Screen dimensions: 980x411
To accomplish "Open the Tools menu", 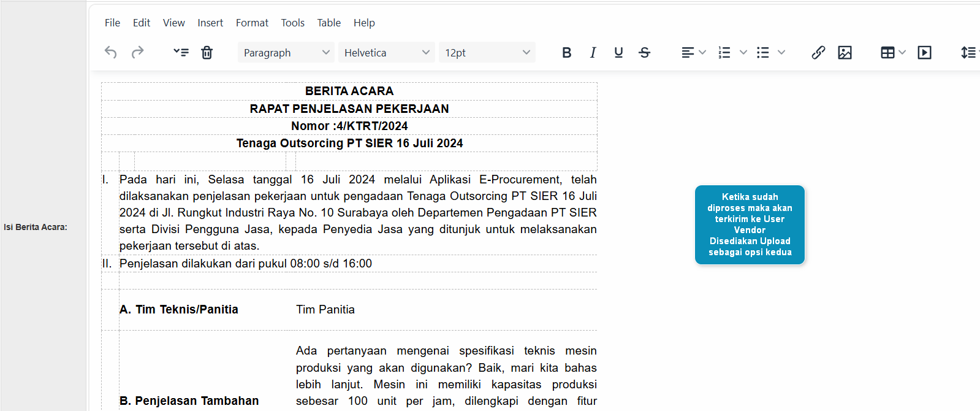I will (293, 23).
